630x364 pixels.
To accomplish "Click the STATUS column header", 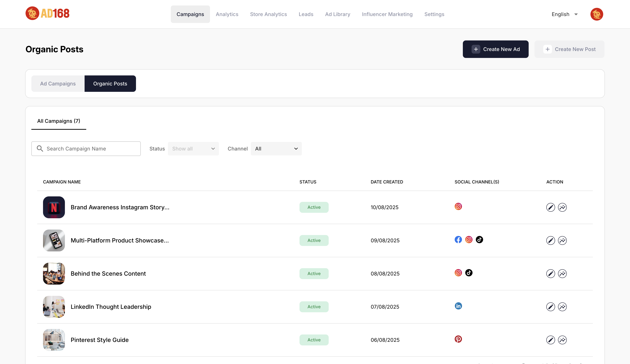I will (x=308, y=182).
